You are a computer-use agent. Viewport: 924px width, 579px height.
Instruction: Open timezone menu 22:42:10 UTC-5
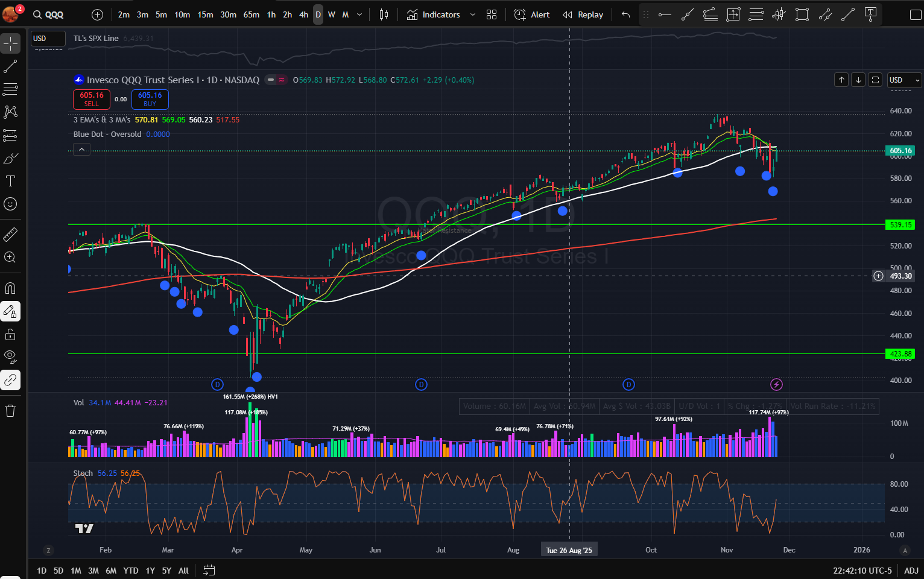(x=862, y=571)
